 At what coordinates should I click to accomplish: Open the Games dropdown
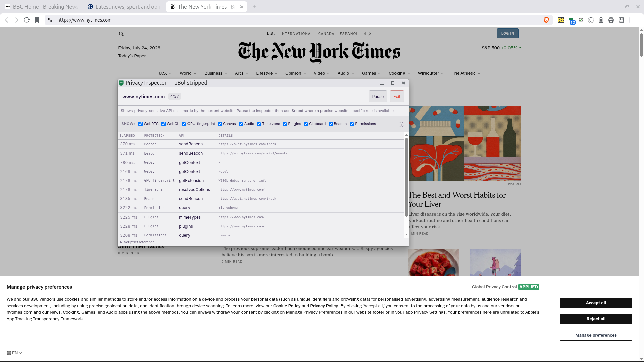point(371,73)
